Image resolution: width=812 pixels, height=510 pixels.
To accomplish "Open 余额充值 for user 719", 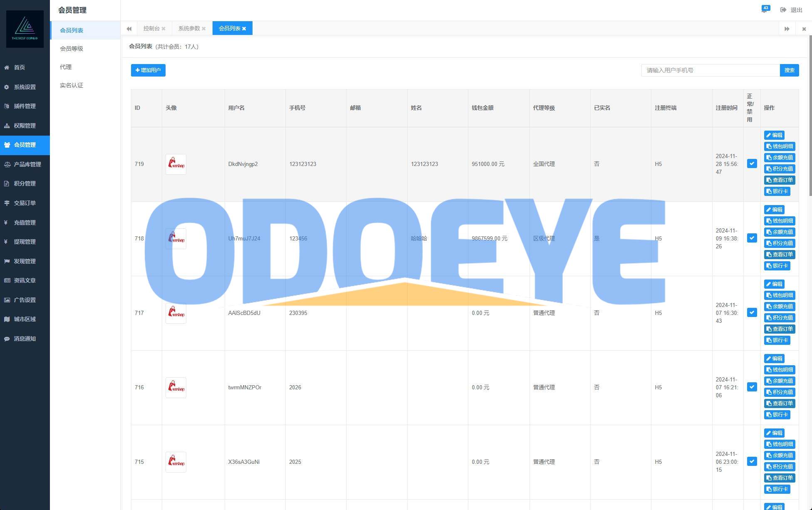I will 780,158.
